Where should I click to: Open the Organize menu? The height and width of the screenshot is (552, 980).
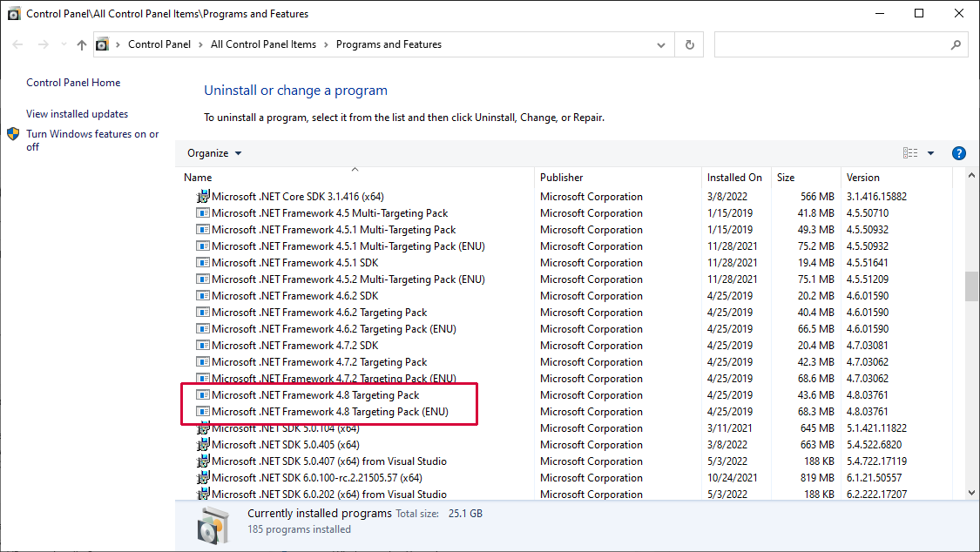pyautogui.click(x=214, y=153)
